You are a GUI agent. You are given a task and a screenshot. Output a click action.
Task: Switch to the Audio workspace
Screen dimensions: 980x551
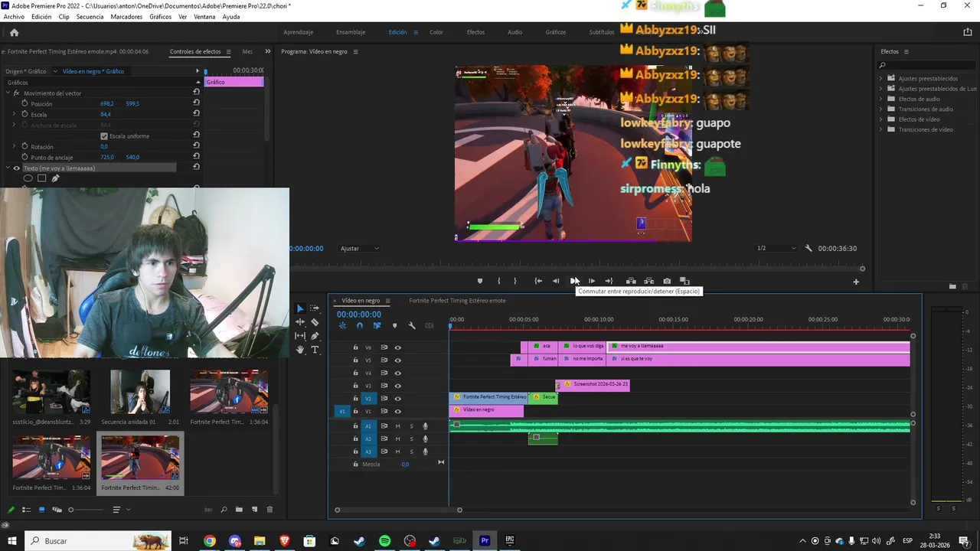[x=514, y=32]
